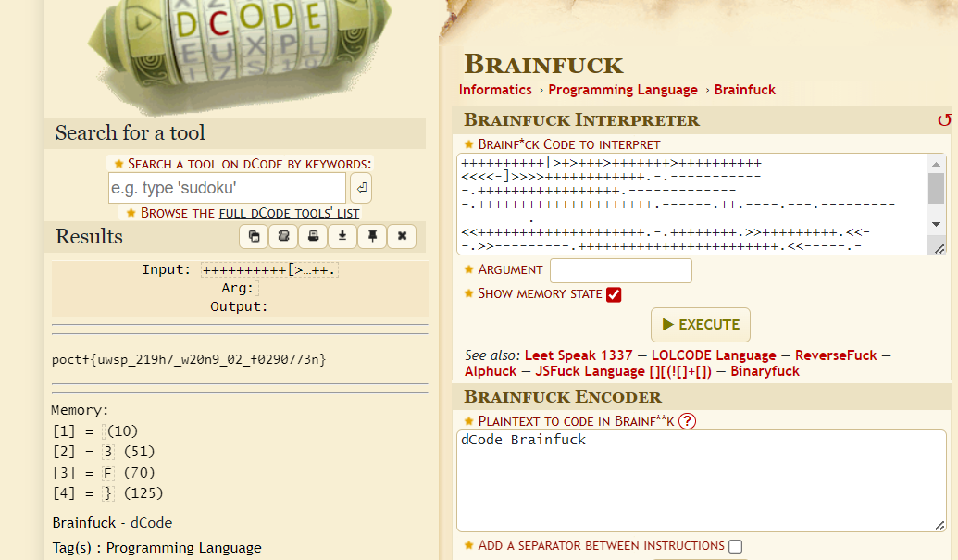Follow the dCode link under results
The width and height of the screenshot is (958, 560).
point(151,523)
